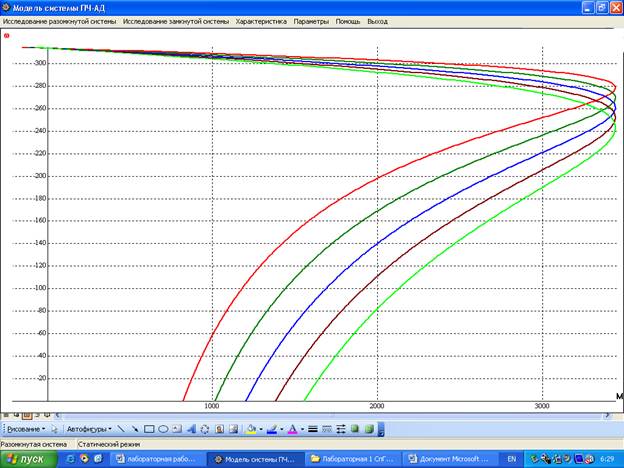Click the EN language indicator
The image size is (624, 468).
point(512,459)
